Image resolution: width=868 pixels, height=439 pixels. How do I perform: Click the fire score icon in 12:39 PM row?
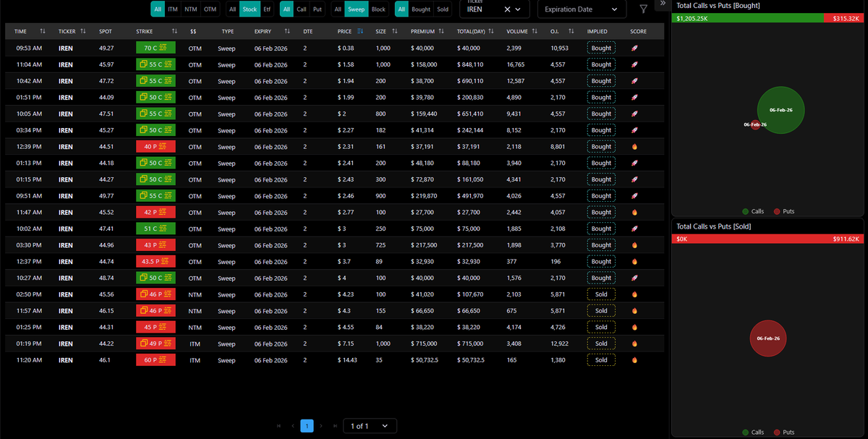click(634, 147)
